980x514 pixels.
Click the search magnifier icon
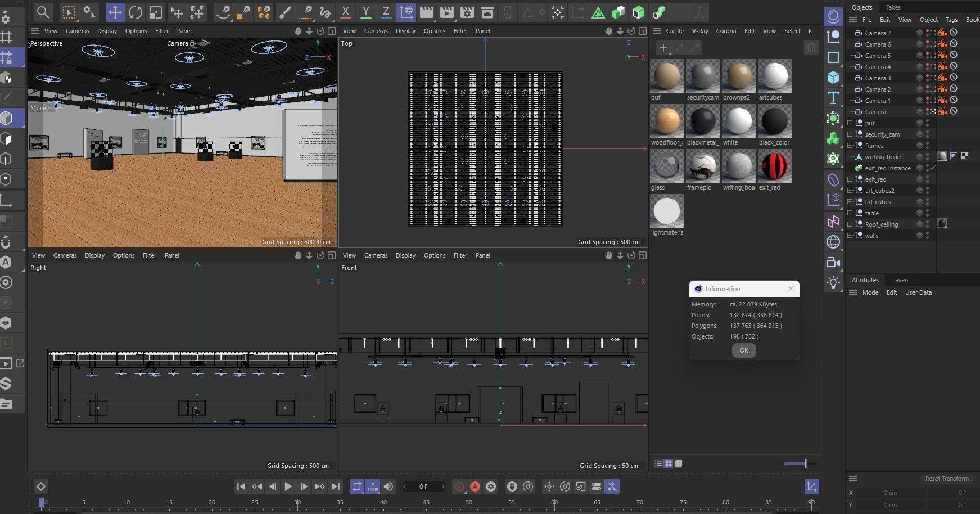(x=43, y=12)
